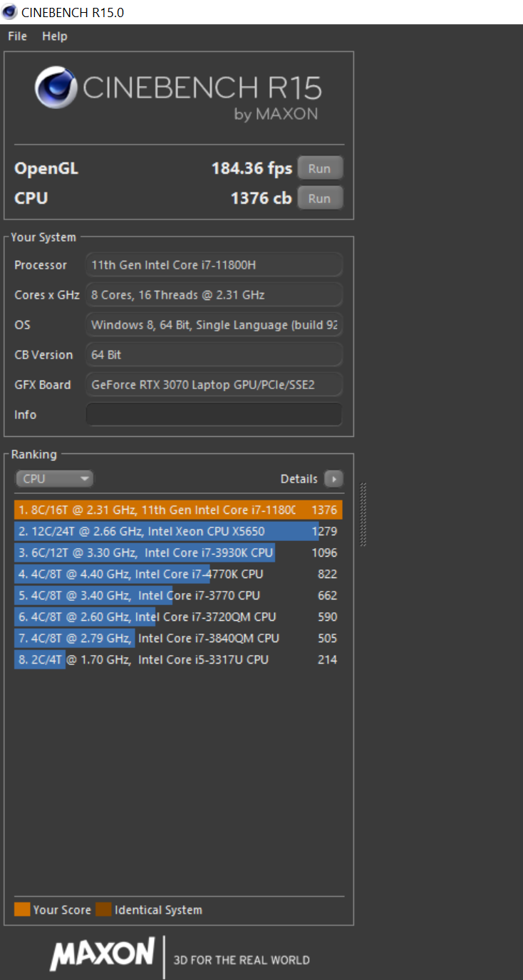Run the OpenGL benchmark
The width and height of the screenshot is (523, 980).
[x=320, y=168]
